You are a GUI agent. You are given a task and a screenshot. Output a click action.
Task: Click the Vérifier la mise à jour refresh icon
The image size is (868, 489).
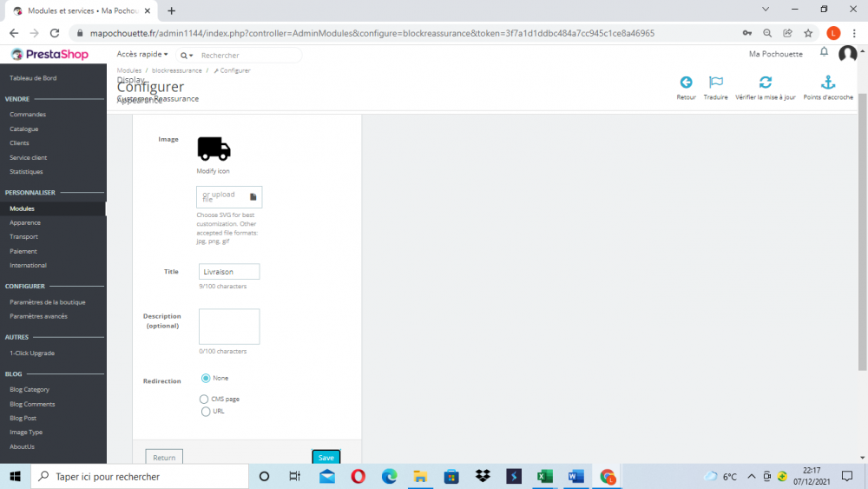765,83
